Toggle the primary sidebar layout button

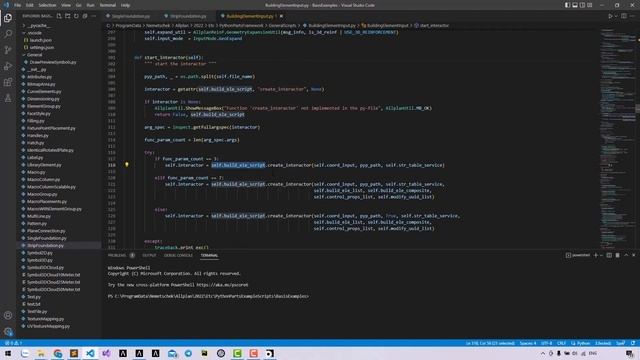point(567,5)
